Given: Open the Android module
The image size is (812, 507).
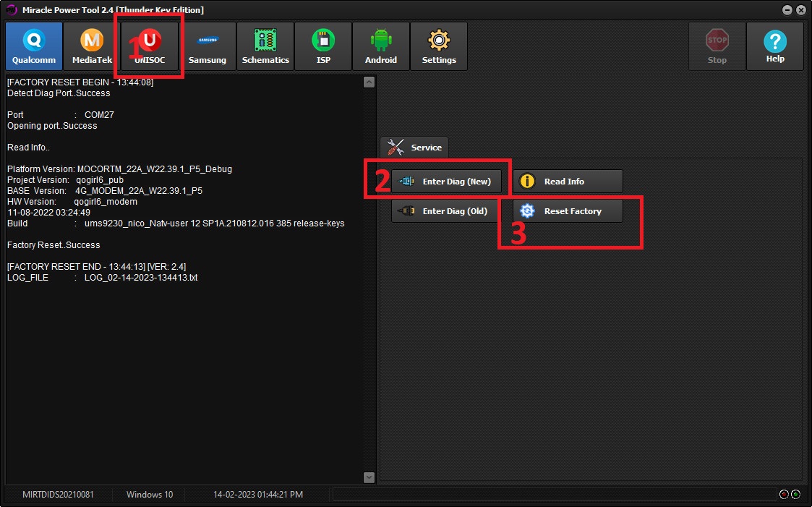Looking at the screenshot, I should [x=381, y=46].
